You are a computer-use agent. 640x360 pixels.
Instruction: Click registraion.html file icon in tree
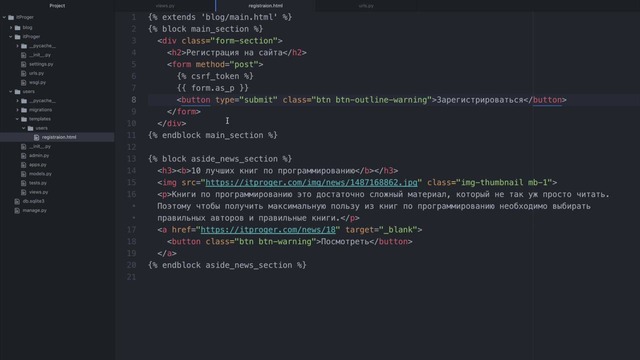click(36, 137)
